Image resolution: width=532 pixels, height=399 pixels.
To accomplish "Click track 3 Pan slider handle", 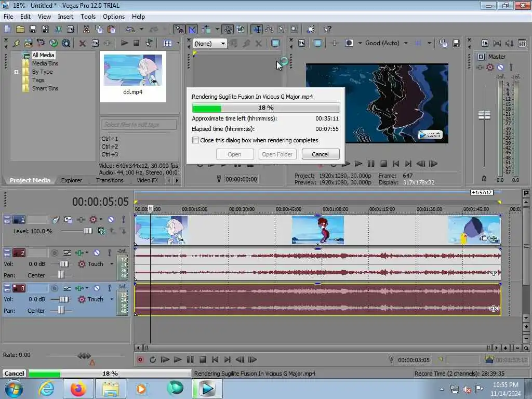I will click(x=61, y=311).
